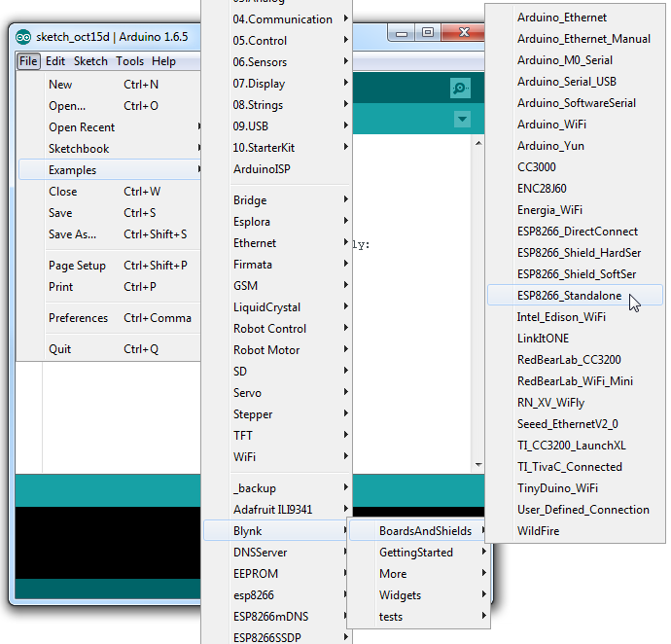Open the Help menu

click(163, 61)
